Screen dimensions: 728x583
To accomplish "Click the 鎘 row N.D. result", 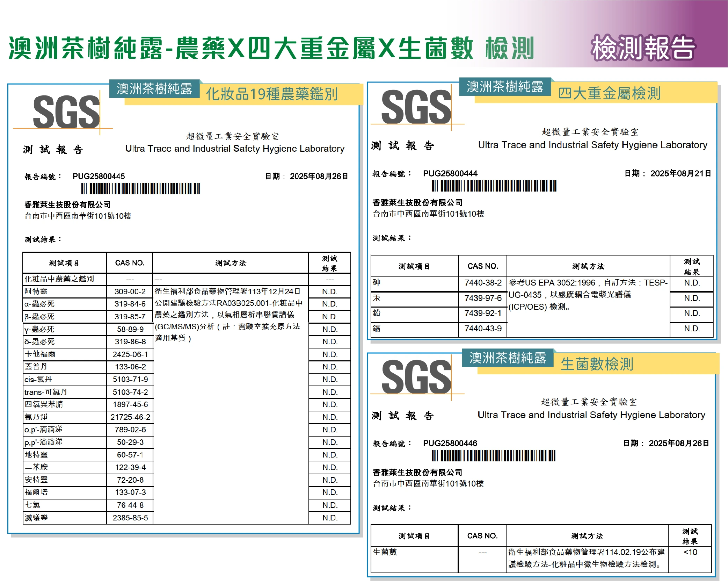I will pyautogui.click(x=691, y=329).
